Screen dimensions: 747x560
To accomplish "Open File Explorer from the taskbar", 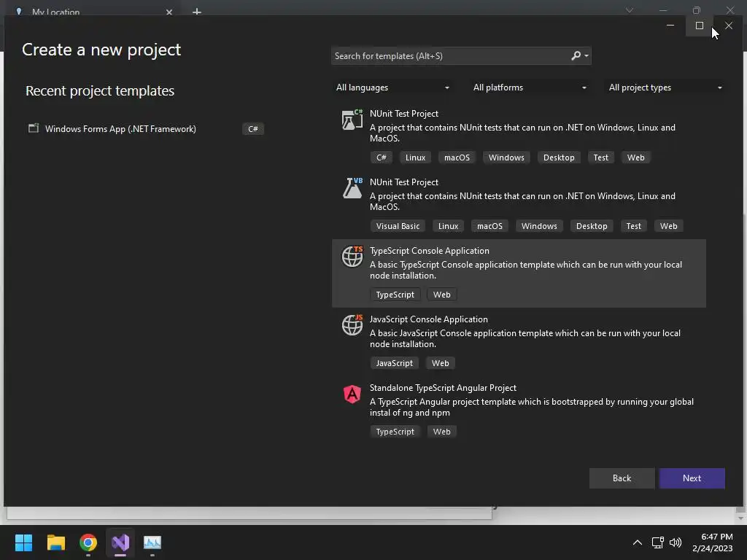I will pos(55,542).
